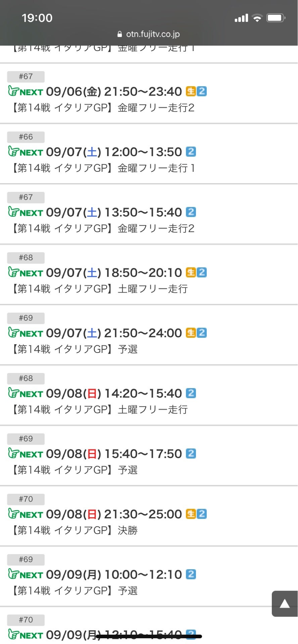Tap the #70 episode tag above 決勝
Viewport: 298px width, 644px height.
[x=26, y=499]
